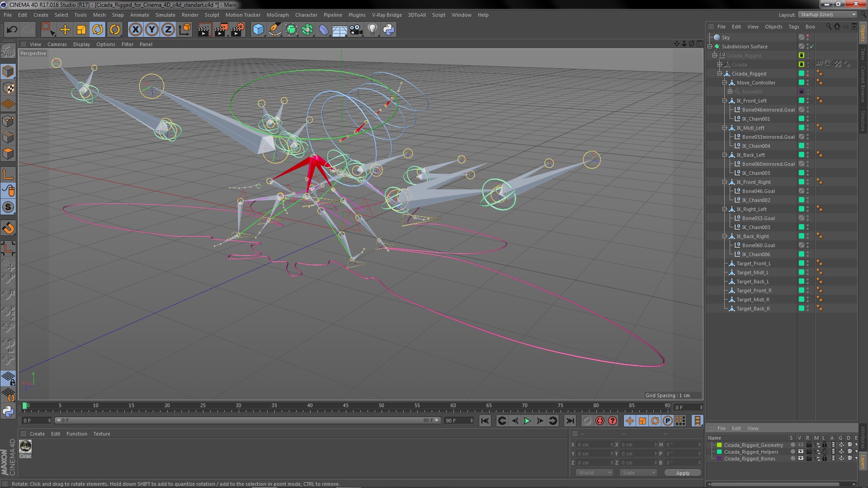Open the World coordinate dropdown
The height and width of the screenshot is (488, 868).
click(x=594, y=473)
